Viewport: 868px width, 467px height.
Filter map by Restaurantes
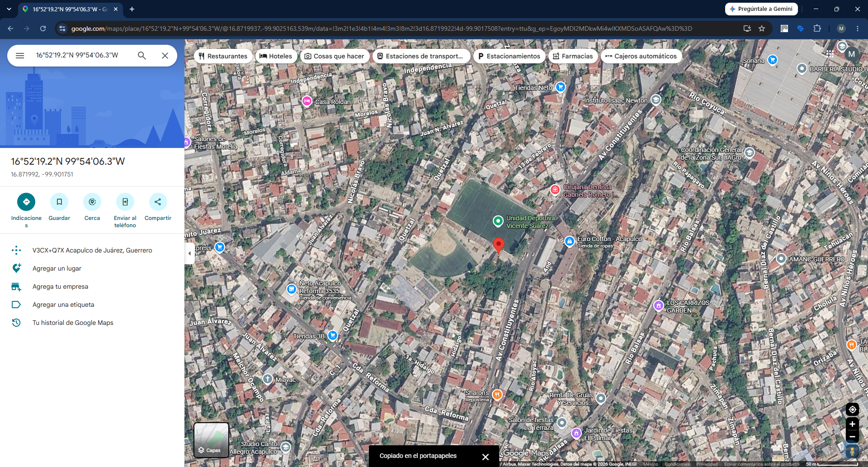point(223,56)
